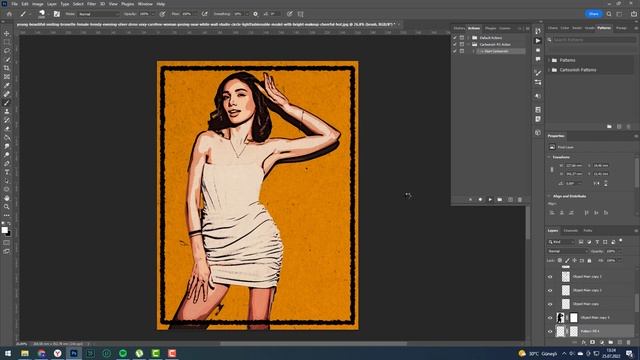The image size is (640, 360).
Task: Toggle lock all on layer
Action: [x=589, y=260]
